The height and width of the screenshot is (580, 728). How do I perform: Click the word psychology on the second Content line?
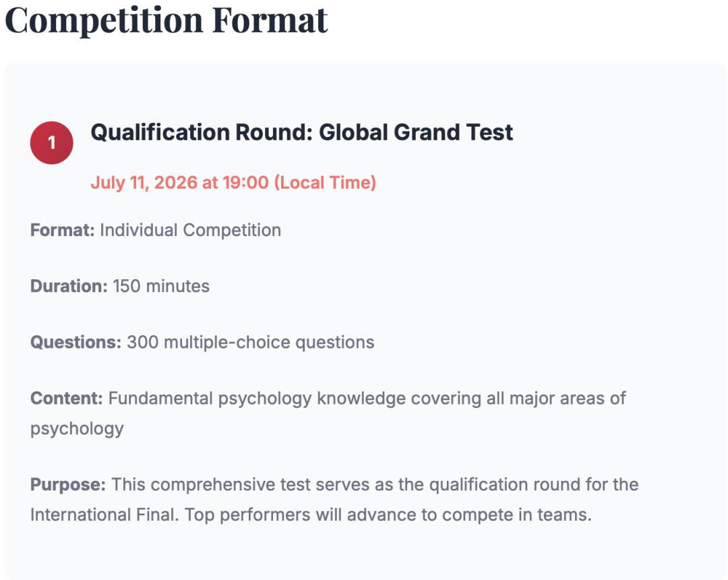click(77, 429)
